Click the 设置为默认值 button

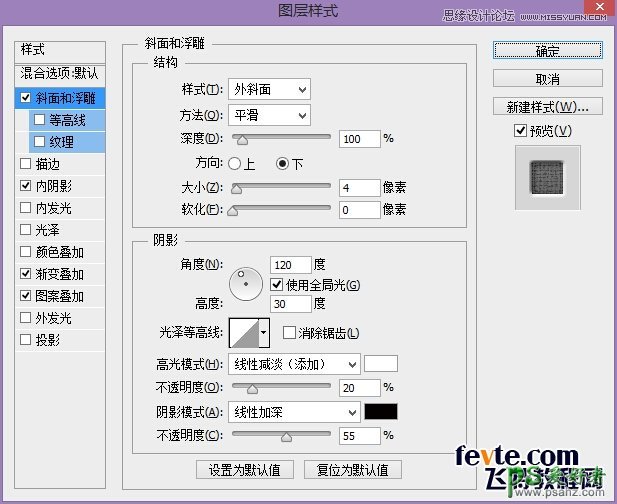(244, 469)
